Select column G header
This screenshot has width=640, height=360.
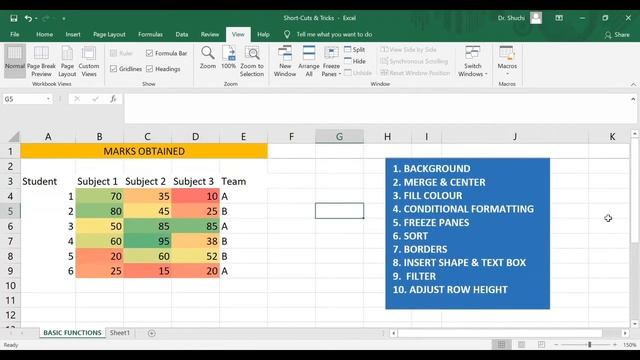click(339, 137)
